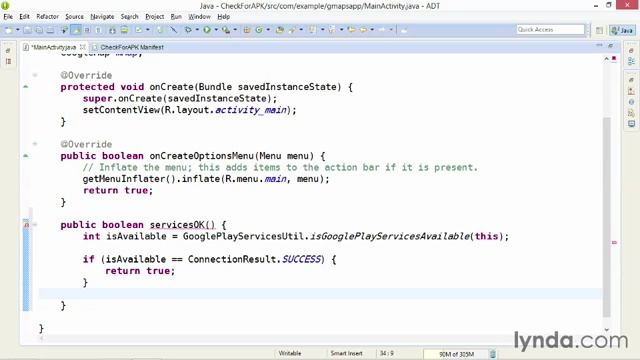Select the MainActivity.java editor tab
Image resolution: width=640 pixels, height=360 pixels.
[x=54, y=47]
